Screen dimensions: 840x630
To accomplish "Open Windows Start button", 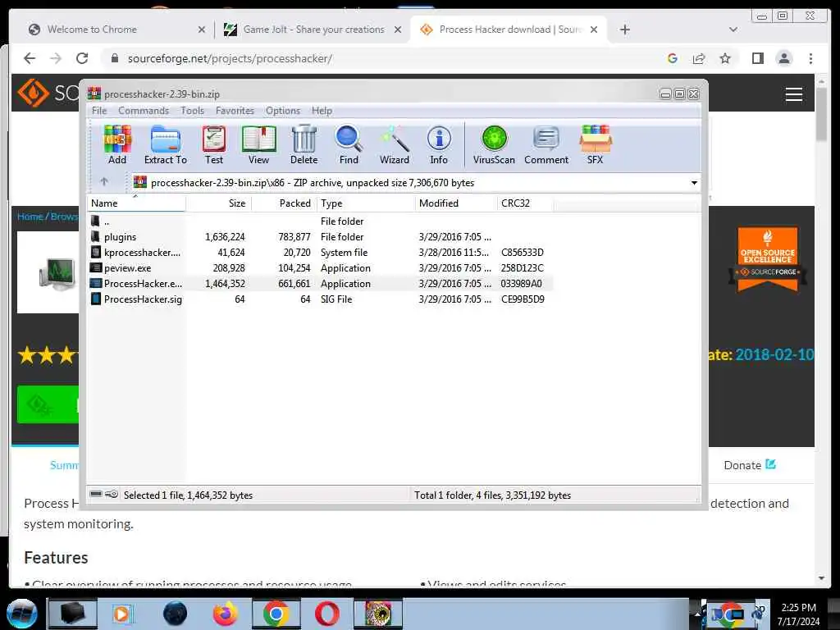I will (x=22, y=614).
